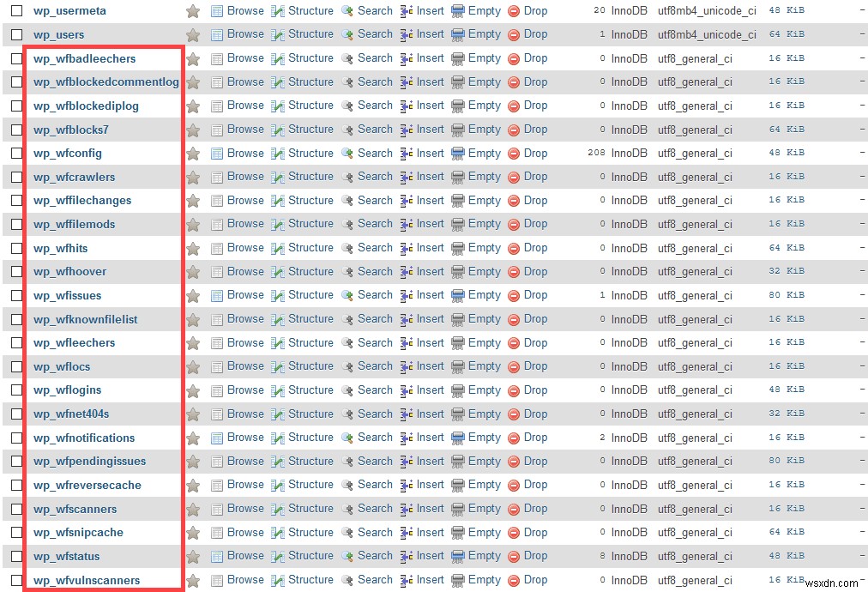Click the Browse icon for wp_wfconfig
This screenshot has width=868, height=592.
[x=216, y=153]
